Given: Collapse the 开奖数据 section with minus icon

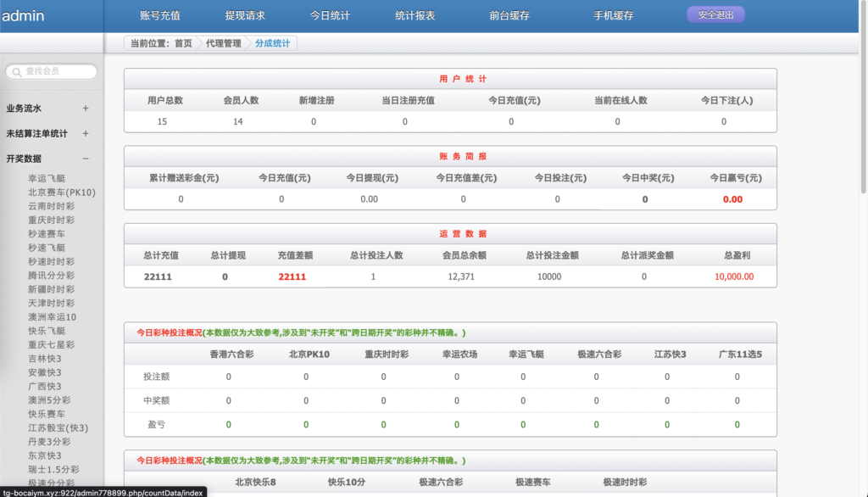Looking at the screenshot, I should (x=86, y=159).
